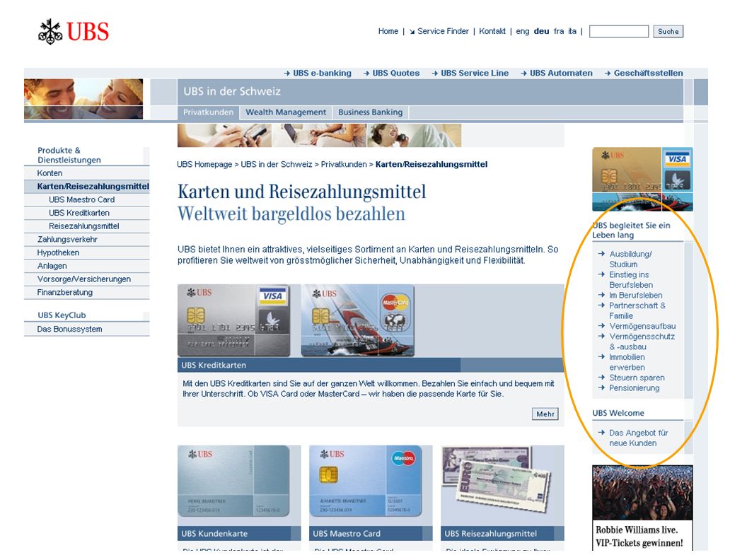Click UBS Homepage breadcrumb

click(204, 164)
